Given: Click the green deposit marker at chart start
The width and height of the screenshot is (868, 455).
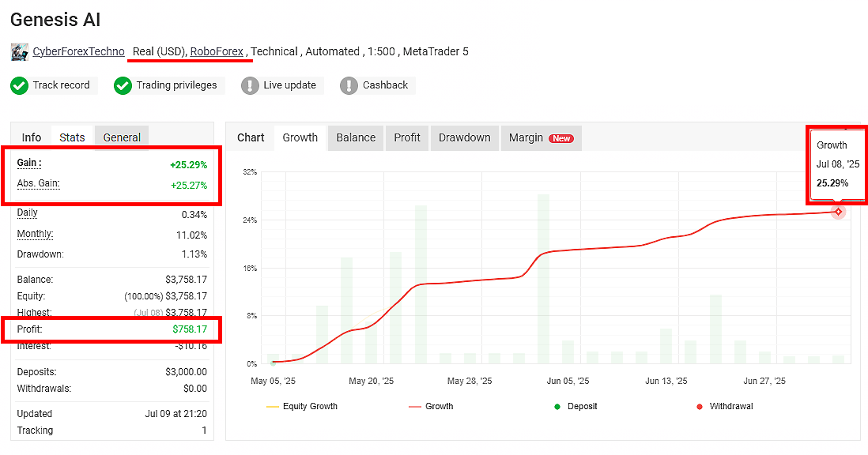Looking at the screenshot, I should pyautogui.click(x=273, y=363).
